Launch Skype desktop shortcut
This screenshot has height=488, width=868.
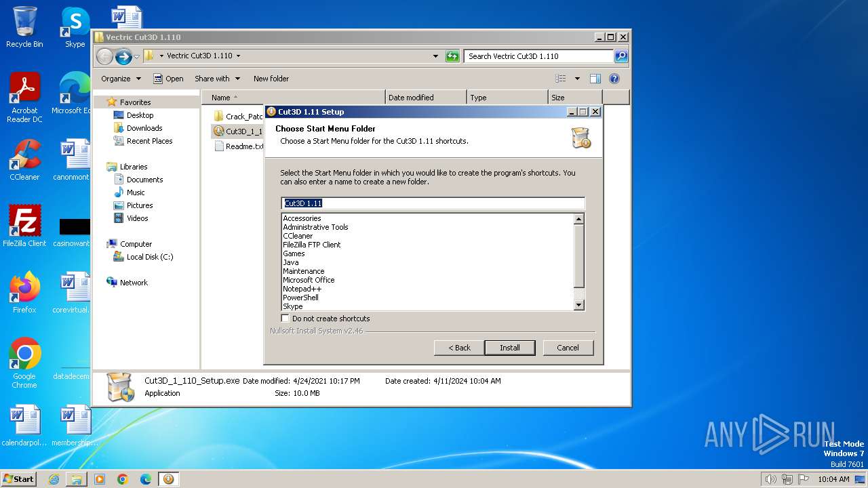75,27
